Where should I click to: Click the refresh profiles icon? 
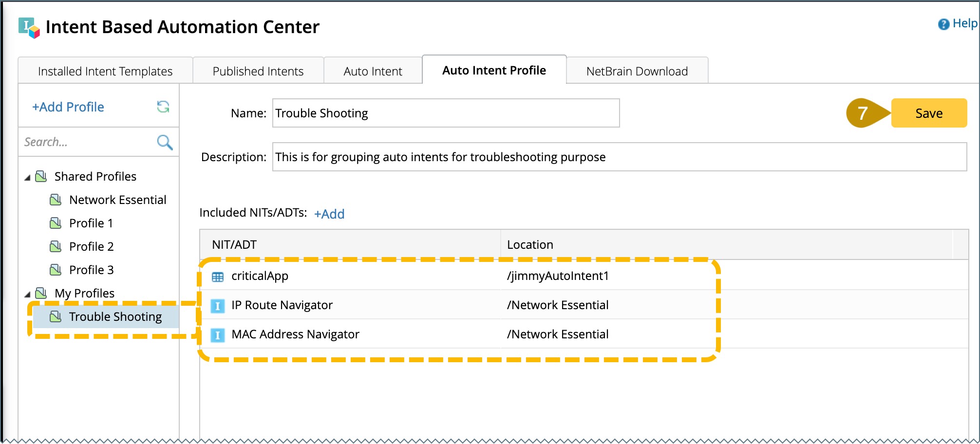pyautogui.click(x=163, y=107)
